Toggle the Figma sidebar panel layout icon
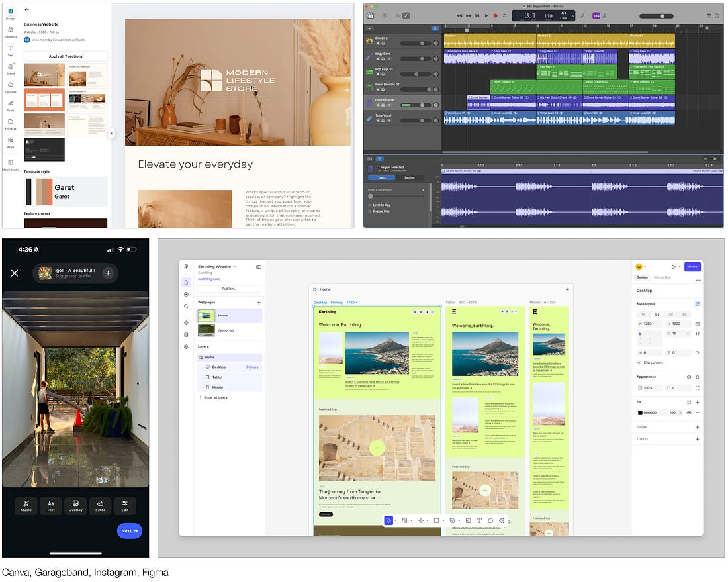Viewport: 728px width, 582px height. point(259,267)
